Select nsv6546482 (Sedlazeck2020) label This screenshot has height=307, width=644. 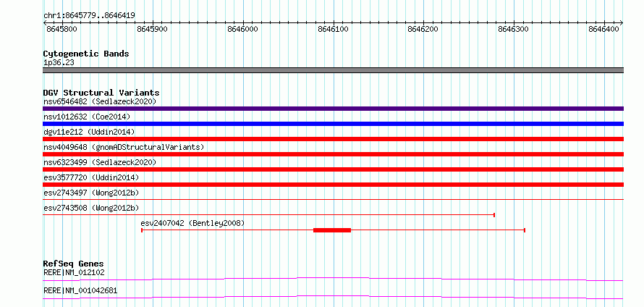tap(100, 101)
